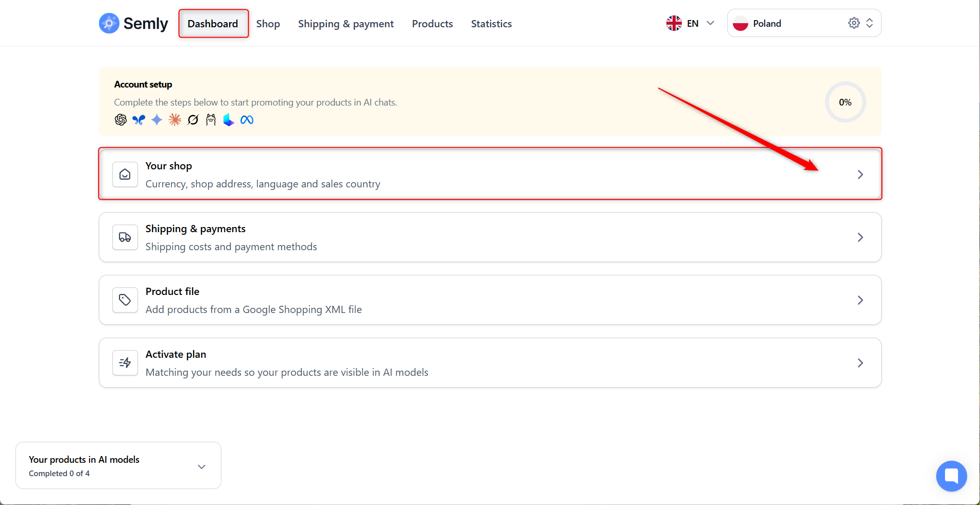Screen dimensions: 980x505
Task: Open the Products tab
Action: tap(433, 24)
